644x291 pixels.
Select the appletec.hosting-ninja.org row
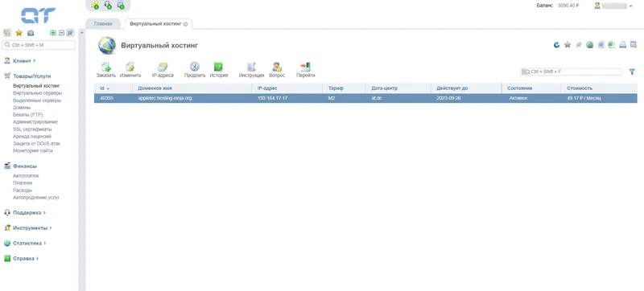[x=365, y=98]
